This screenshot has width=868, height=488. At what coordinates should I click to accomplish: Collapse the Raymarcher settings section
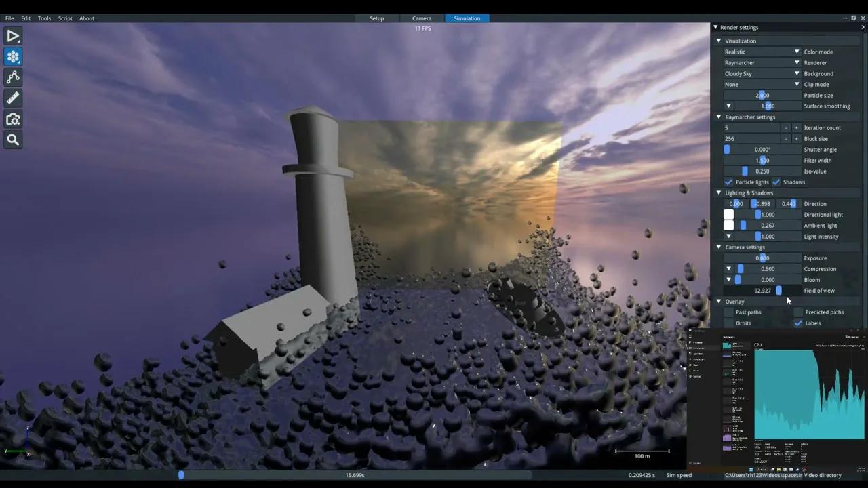click(718, 117)
